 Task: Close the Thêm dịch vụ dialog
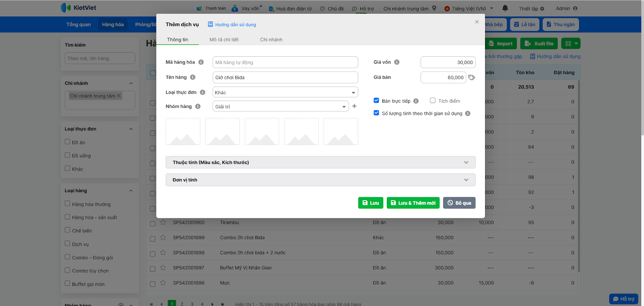pyautogui.click(x=477, y=22)
